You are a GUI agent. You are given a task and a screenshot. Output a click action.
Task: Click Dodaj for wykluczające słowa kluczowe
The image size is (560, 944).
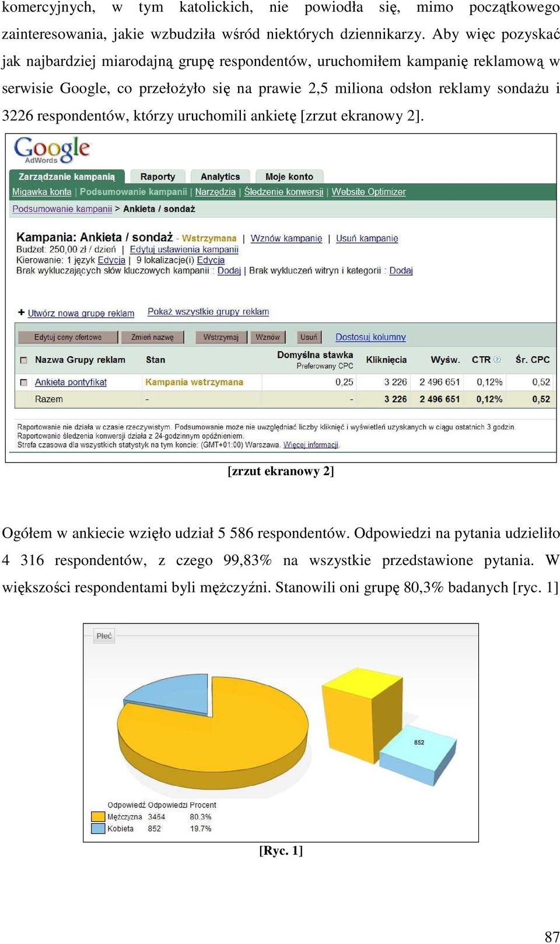pyautogui.click(x=229, y=270)
